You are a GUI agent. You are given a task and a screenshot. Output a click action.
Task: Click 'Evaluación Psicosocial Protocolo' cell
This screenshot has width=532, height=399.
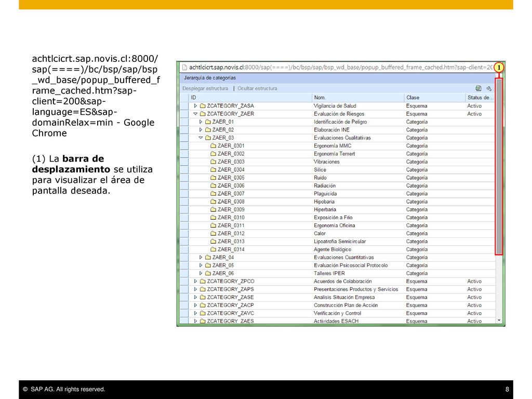tap(351, 265)
